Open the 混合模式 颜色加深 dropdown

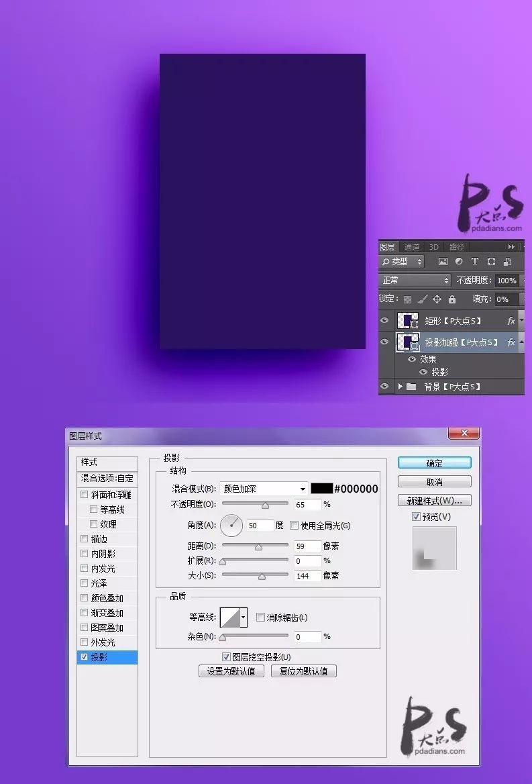(x=263, y=489)
